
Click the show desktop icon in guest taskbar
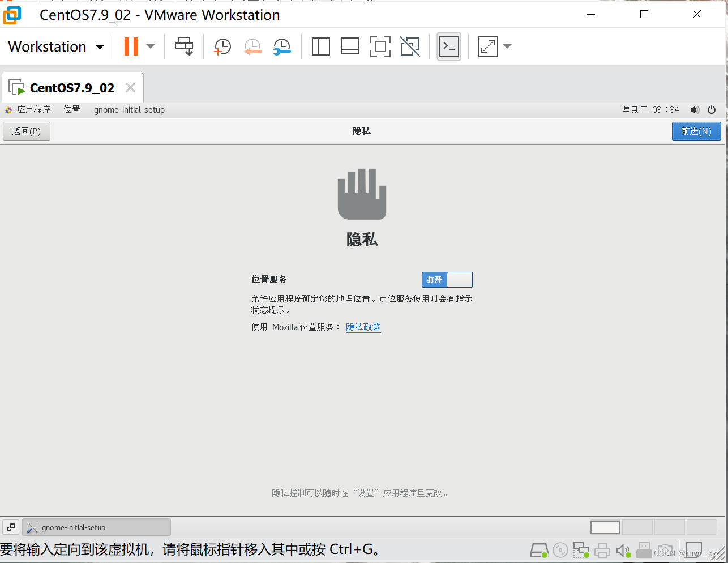(10, 527)
